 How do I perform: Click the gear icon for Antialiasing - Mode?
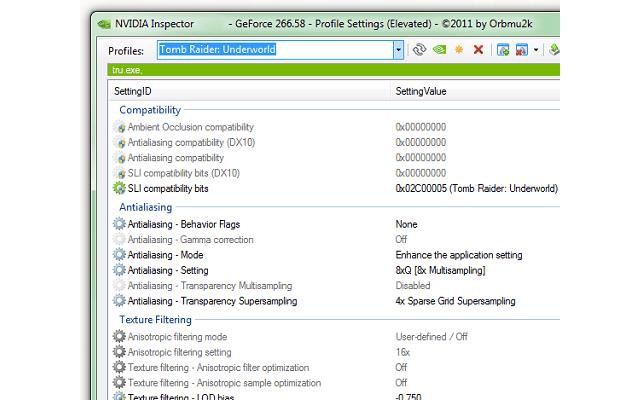click(119, 255)
